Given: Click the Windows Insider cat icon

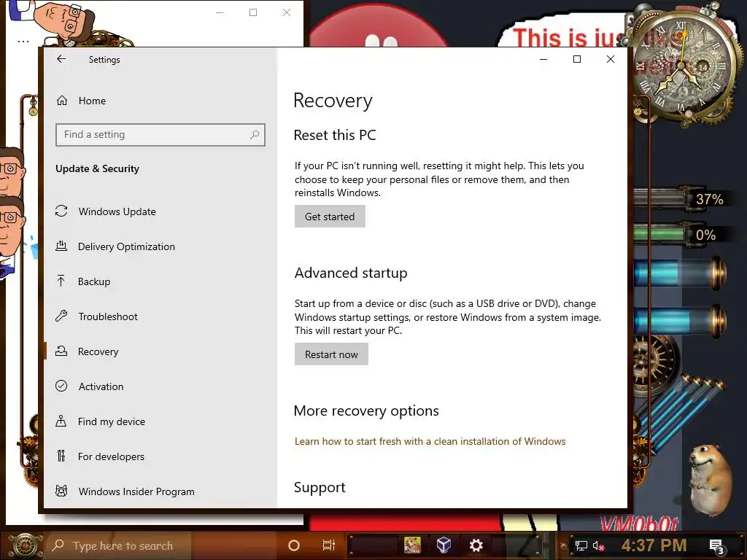Looking at the screenshot, I should 61,491.
